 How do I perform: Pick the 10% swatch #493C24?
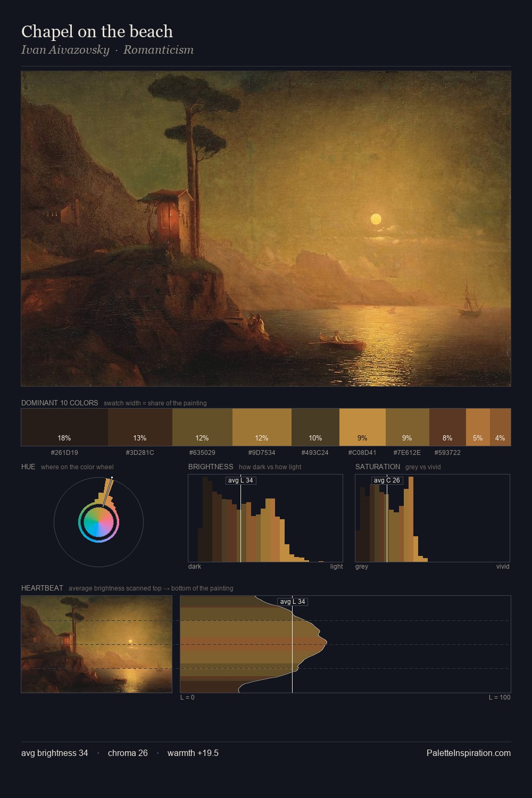pyautogui.click(x=315, y=427)
